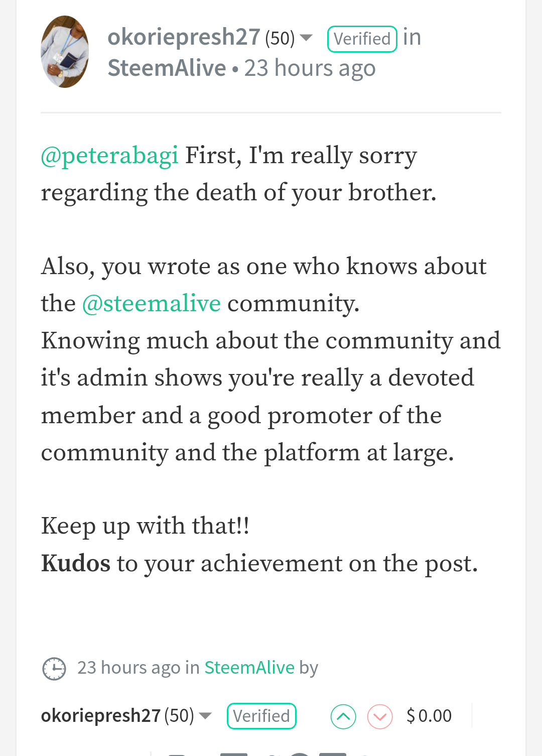Click the "23 hours ago" timestamp in the footer
This screenshot has width=542, height=756.
pyautogui.click(x=128, y=668)
